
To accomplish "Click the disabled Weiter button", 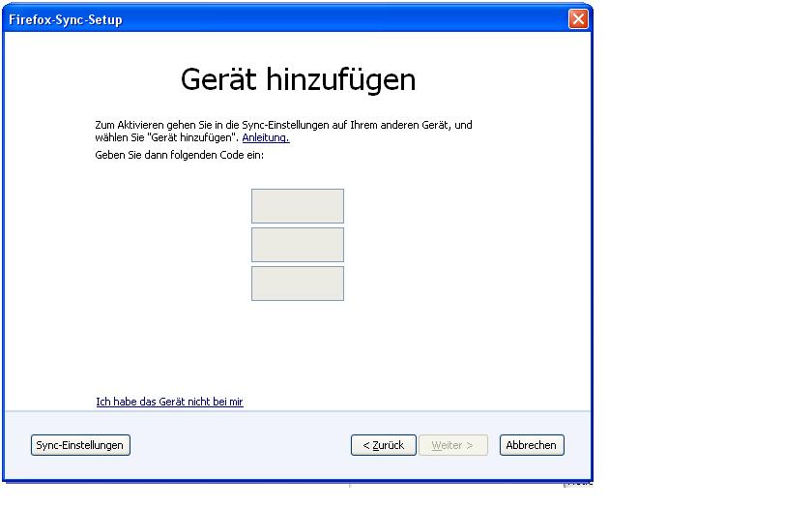I will pos(453,445).
